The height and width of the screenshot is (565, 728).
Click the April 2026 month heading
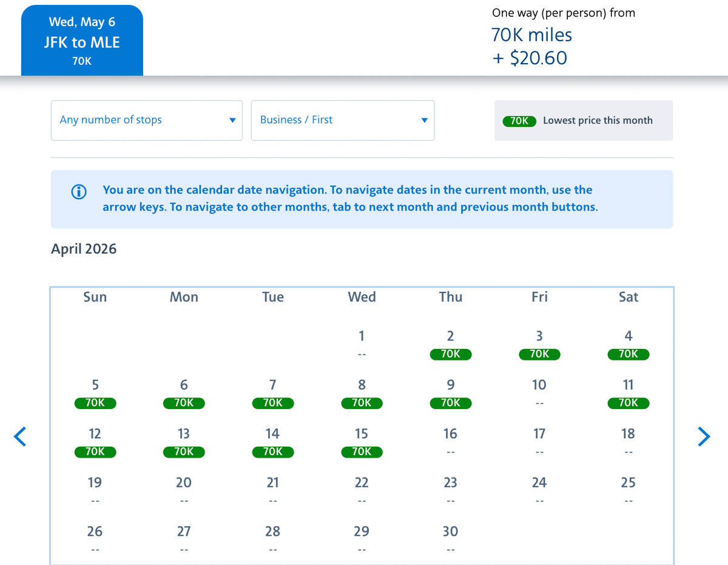[x=84, y=249]
